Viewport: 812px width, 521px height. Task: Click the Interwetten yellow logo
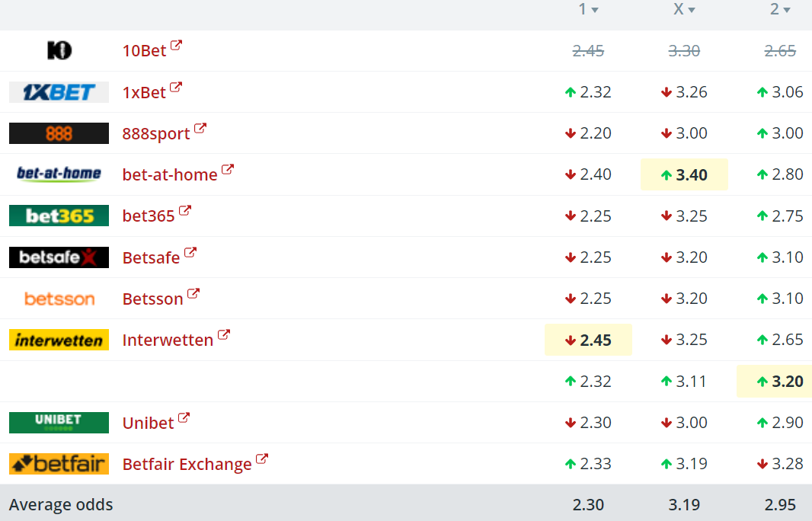pos(59,340)
